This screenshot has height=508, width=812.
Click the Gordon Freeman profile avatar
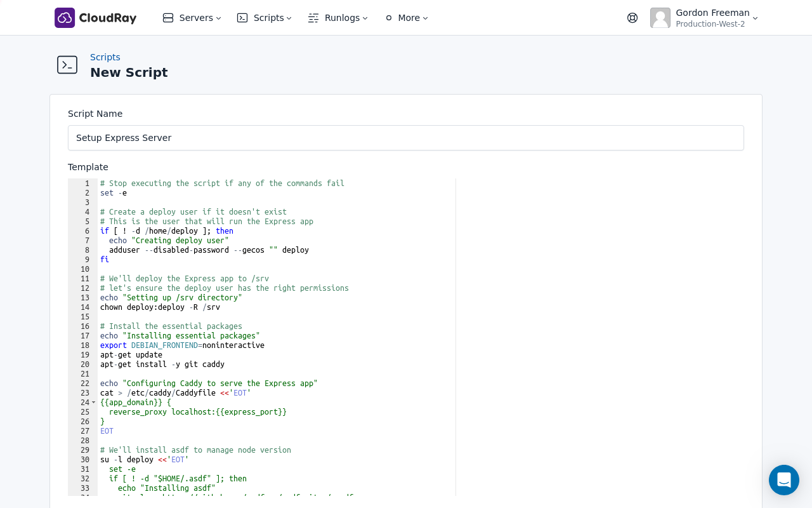660,18
